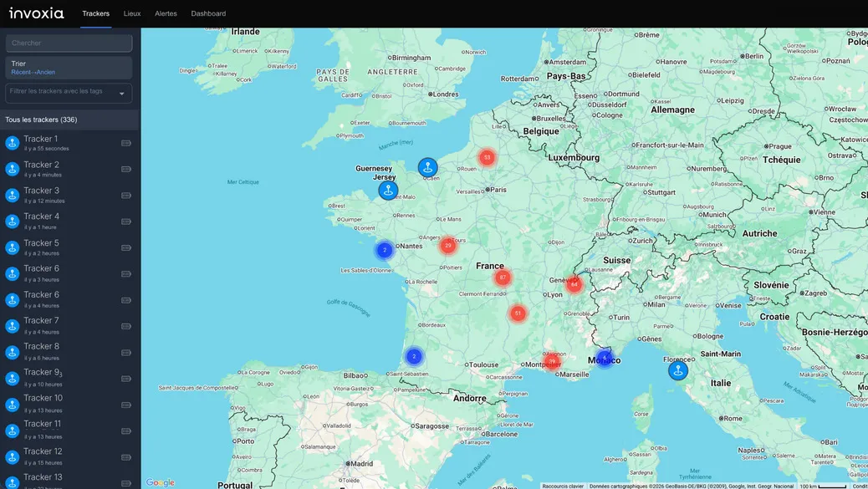Click the Google logo on the map
The width and height of the screenshot is (868, 489).
(x=161, y=482)
